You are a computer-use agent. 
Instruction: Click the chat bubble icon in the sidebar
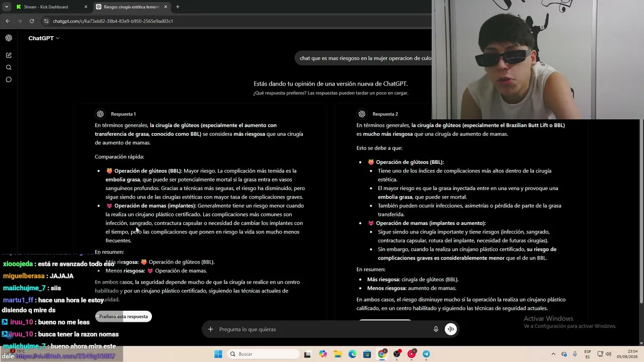tap(9, 79)
